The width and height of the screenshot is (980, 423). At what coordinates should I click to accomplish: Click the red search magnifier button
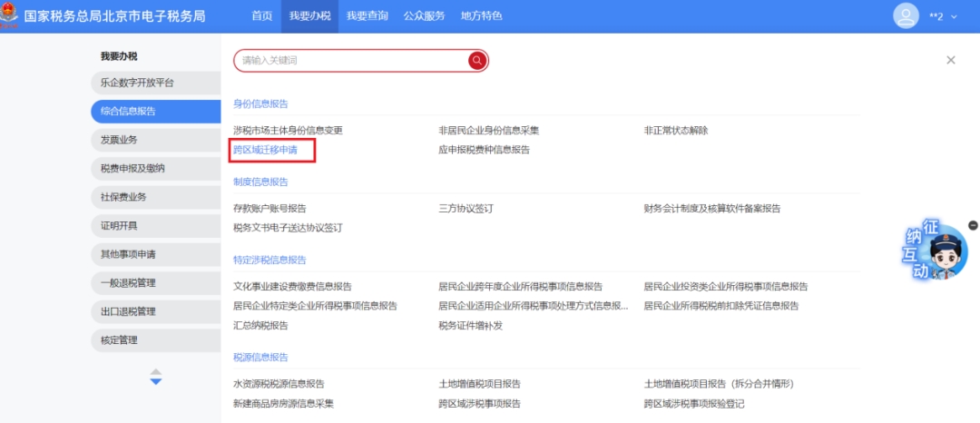tap(477, 61)
